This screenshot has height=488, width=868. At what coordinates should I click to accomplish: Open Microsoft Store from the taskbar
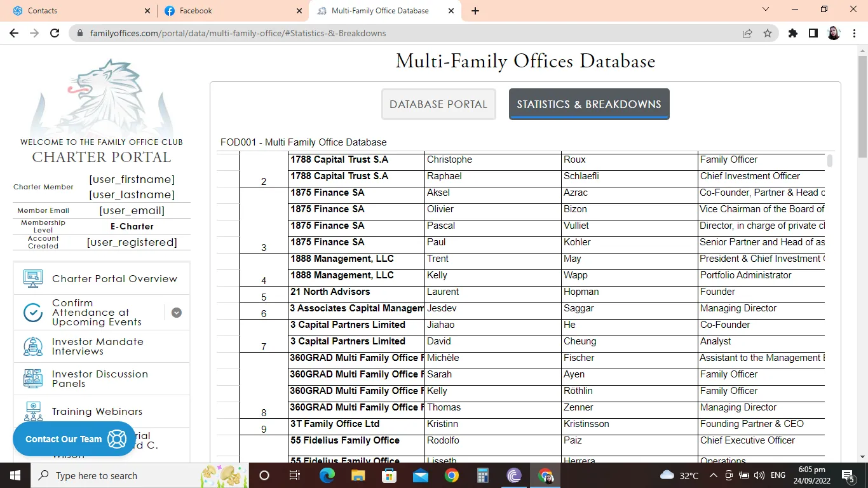point(389,475)
